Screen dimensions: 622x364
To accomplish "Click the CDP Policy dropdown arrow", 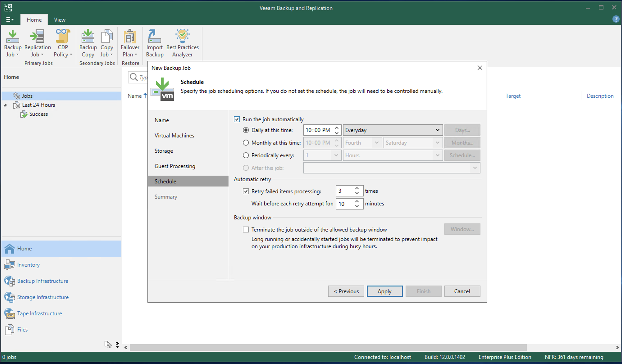I will click(71, 55).
